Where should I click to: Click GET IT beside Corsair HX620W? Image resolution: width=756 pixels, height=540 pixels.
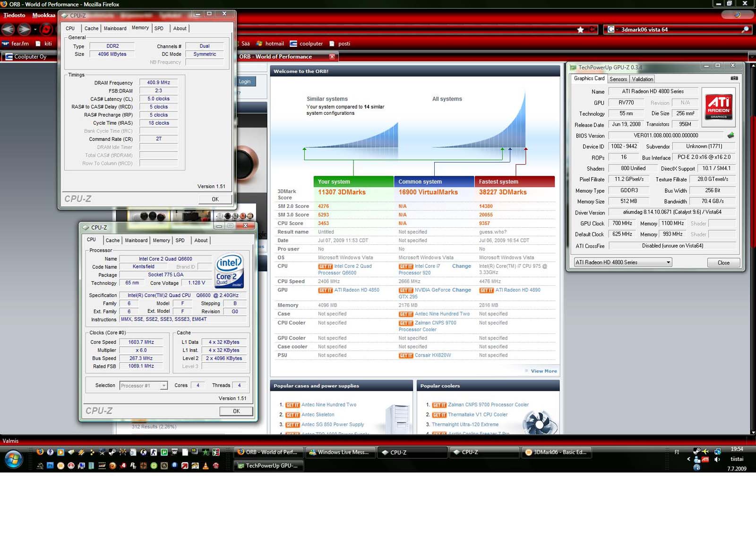406,355
